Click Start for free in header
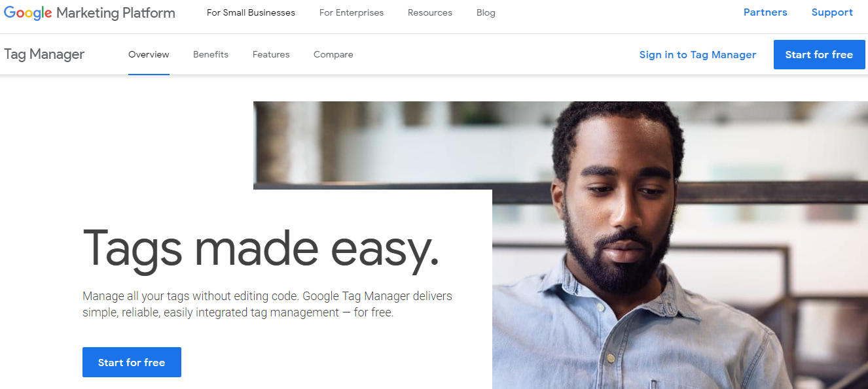868x389 pixels. pyautogui.click(x=820, y=54)
